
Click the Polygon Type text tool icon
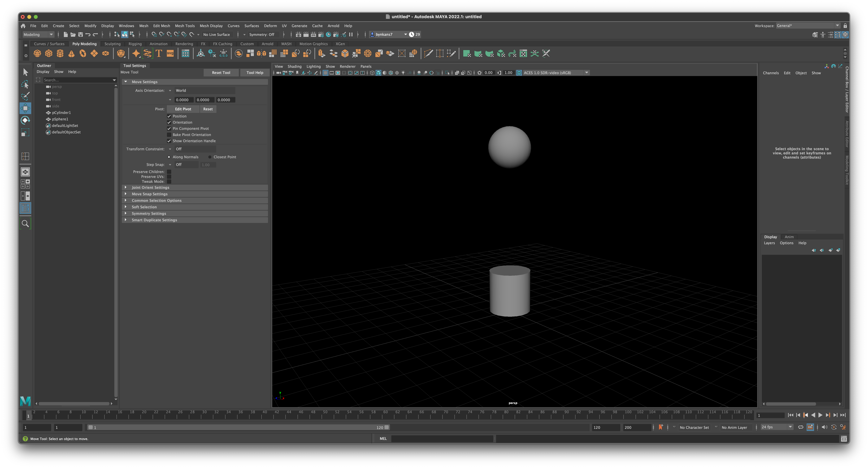coord(159,54)
